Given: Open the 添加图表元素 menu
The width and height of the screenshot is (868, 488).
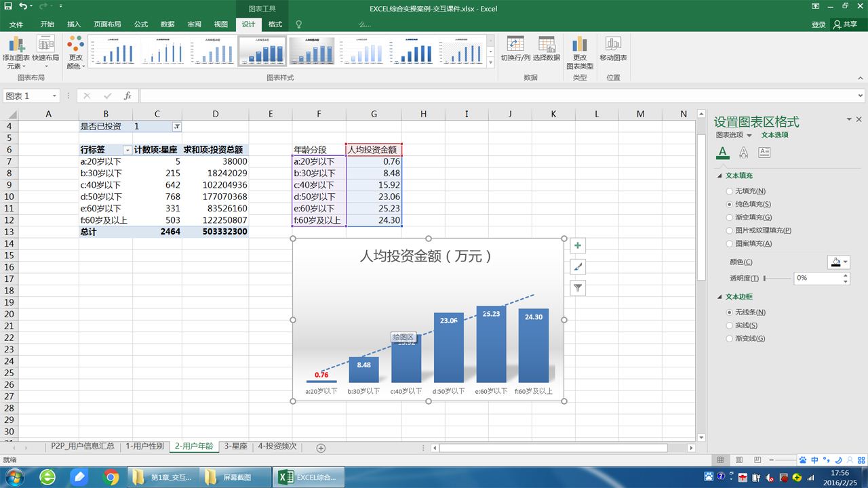Looking at the screenshot, I should 15,53.
